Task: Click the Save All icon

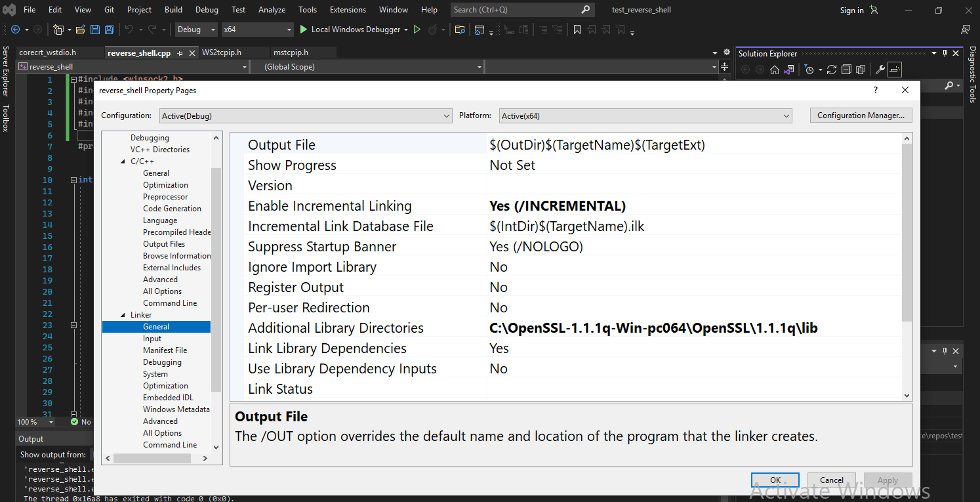Action: point(110,30)
